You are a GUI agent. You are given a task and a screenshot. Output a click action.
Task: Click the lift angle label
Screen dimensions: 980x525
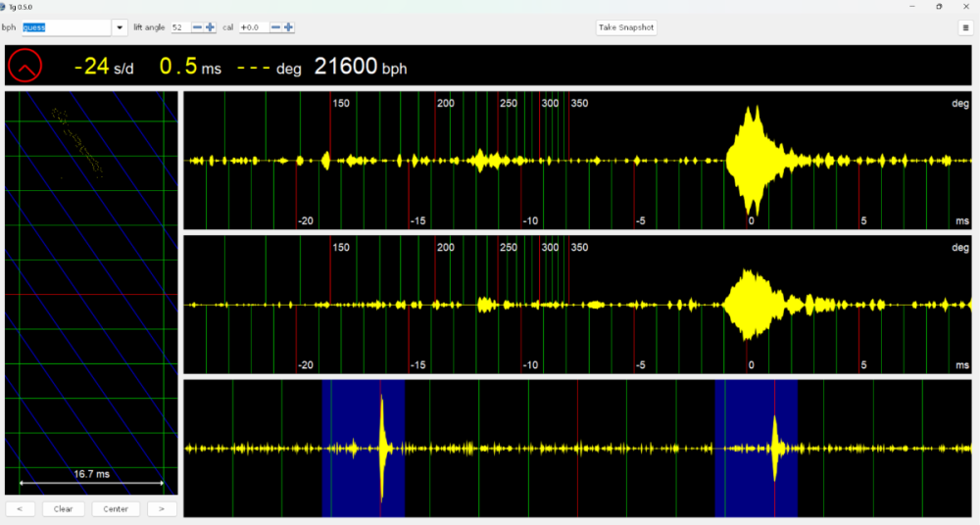[149, 27]
